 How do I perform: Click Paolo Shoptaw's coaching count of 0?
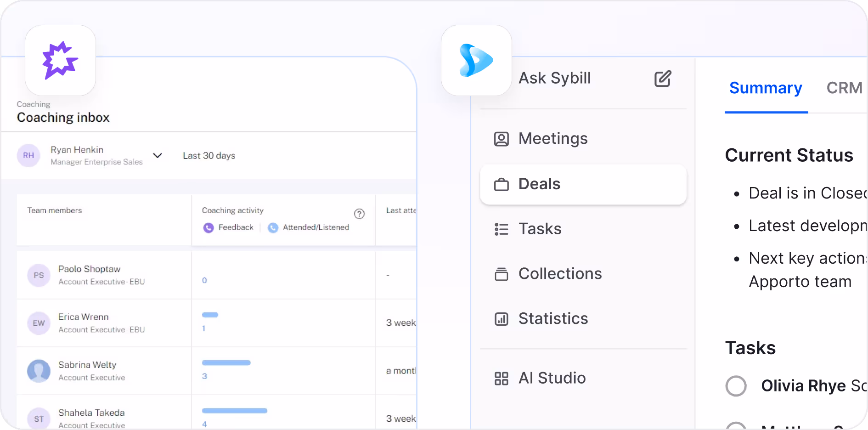click(x=204, y=280)
